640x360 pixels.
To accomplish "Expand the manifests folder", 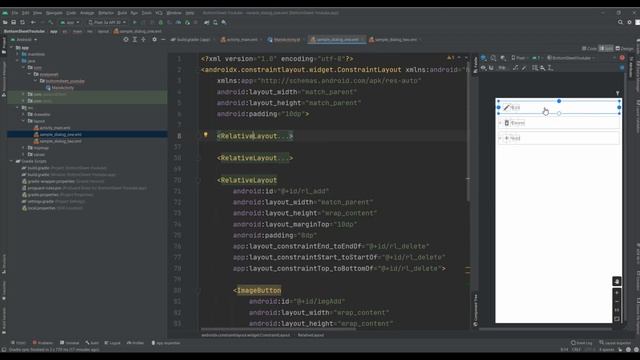I will 18,54.
